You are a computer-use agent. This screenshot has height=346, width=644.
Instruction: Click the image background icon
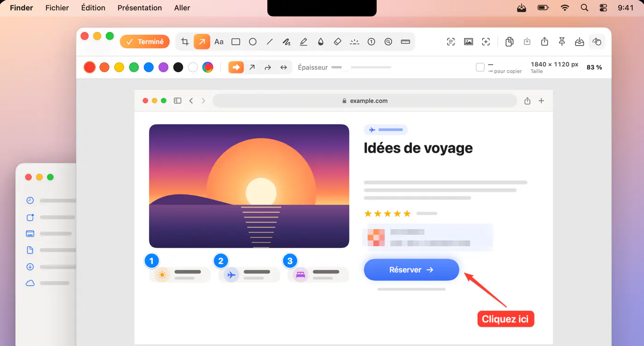click(x=469, y=42)
